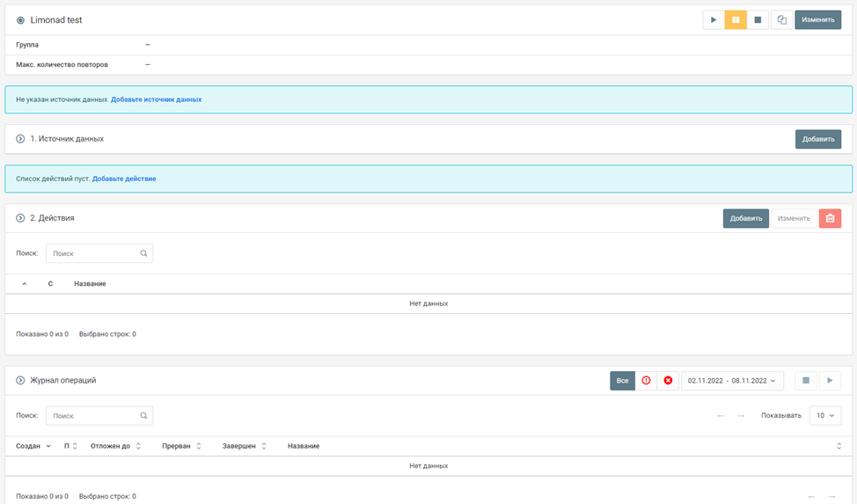Select the Все filter toggle in journal

622,381
